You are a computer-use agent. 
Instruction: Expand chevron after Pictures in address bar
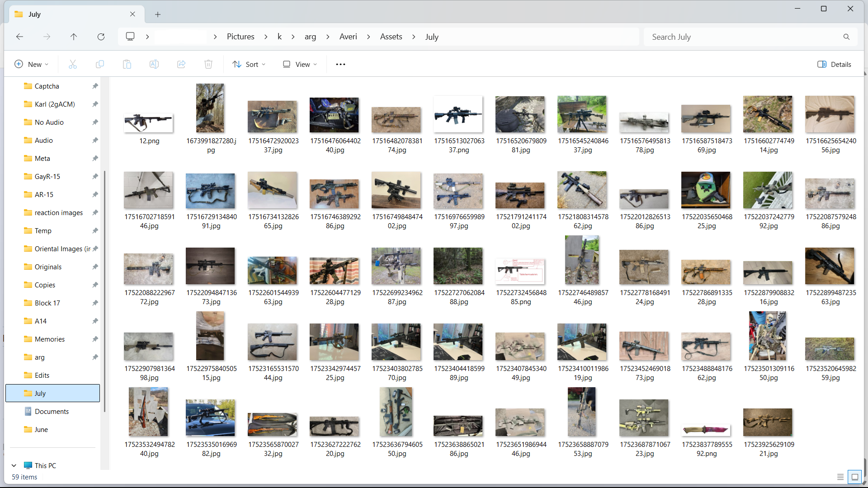pyautogui.click(x=266, y=37)
